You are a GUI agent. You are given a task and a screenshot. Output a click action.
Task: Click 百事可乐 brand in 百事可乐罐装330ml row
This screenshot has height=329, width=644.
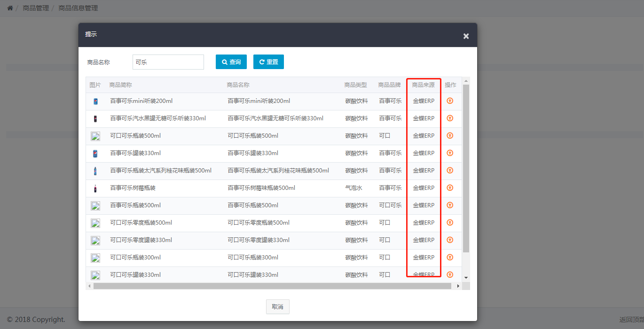coord(391,153)
